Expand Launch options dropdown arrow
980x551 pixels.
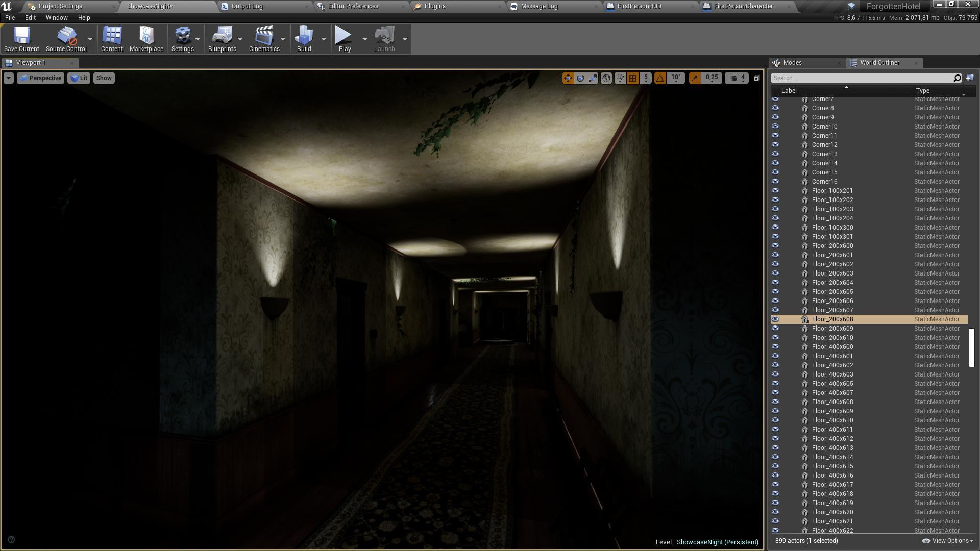[405, 39]
